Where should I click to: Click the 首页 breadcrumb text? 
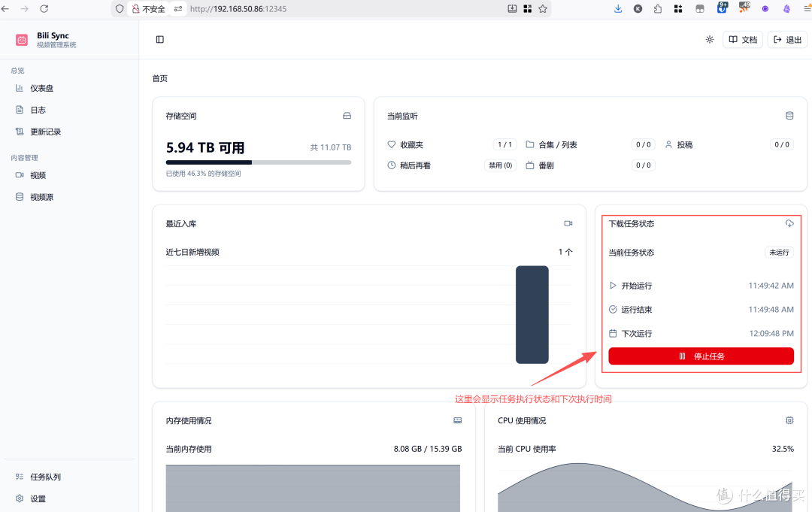[160, 78]
